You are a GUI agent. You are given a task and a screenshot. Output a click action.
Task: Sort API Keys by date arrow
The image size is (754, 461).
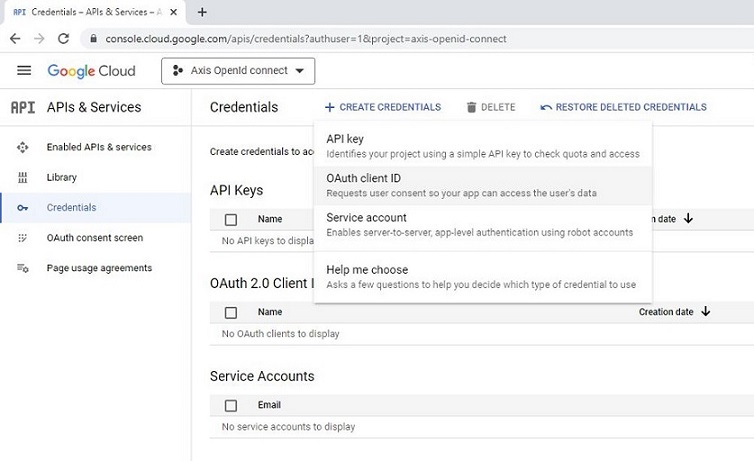point(689,219)
